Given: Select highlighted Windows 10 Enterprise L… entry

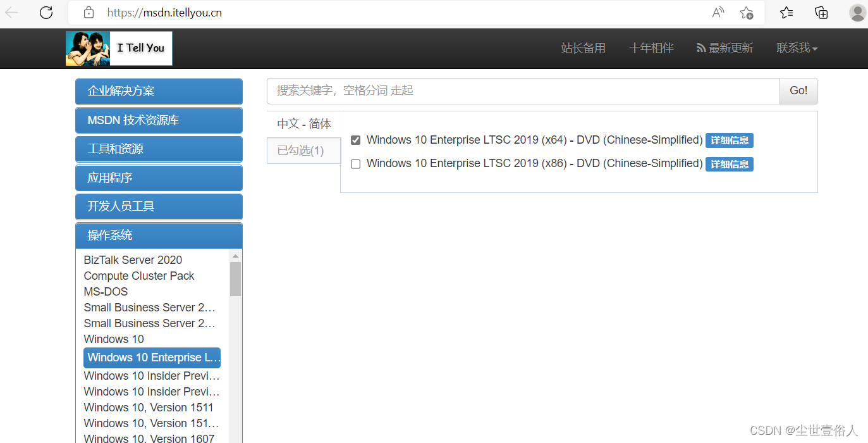Looking at the screenshot, I should (152, 358).
